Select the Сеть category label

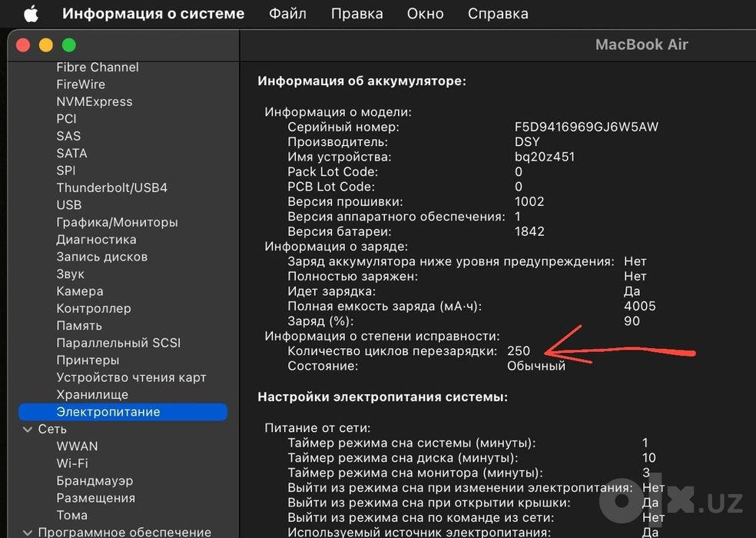point(52,430)
